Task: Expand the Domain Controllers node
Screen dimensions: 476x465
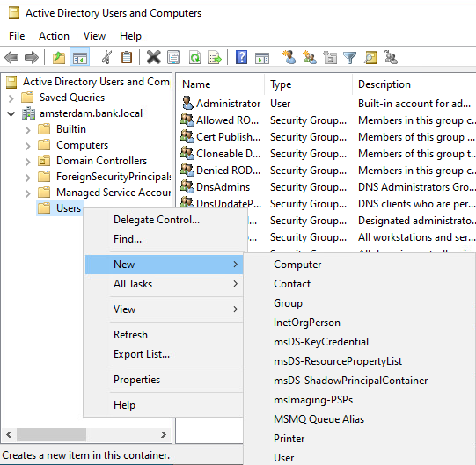Action: click(27, 162)
